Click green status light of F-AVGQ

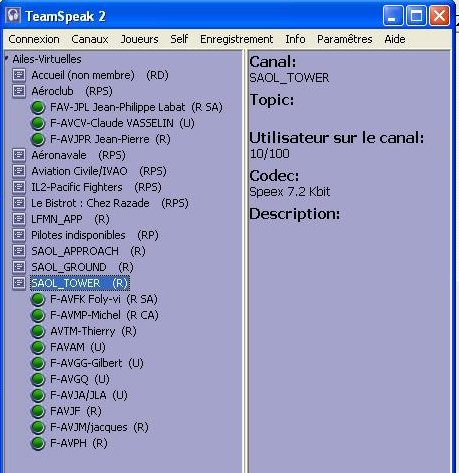tap(38, 379)
